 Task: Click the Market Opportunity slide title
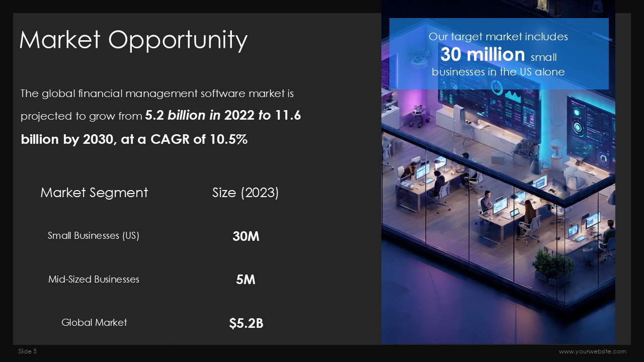point(133,40)
